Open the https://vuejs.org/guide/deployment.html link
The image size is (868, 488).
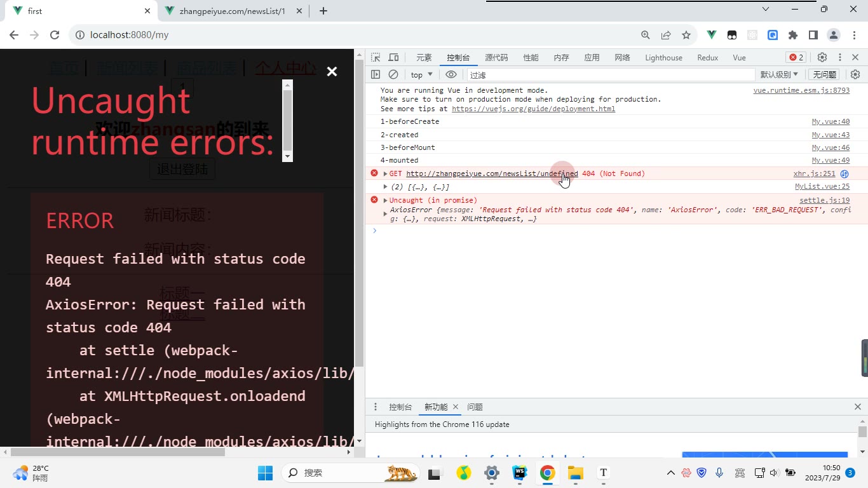(533, 109)
